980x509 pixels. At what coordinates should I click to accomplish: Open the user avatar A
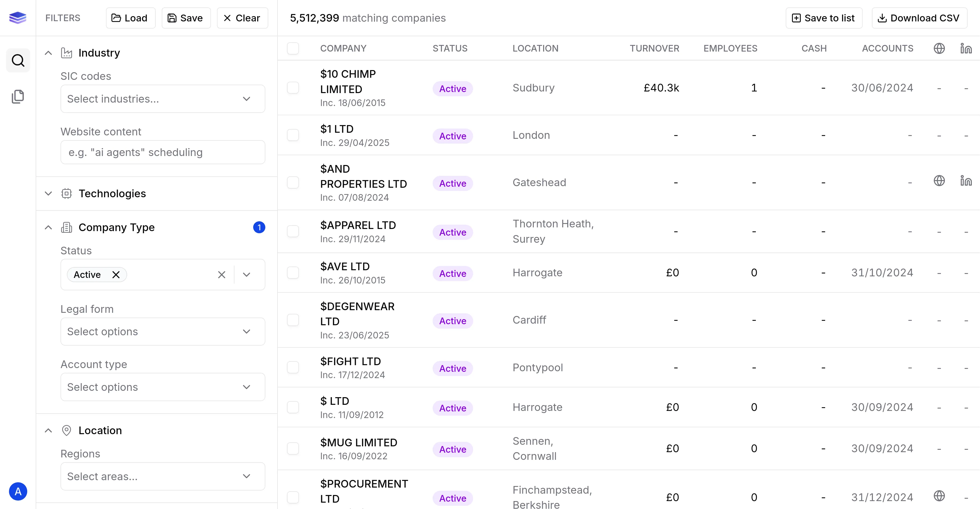pos(18,491)
